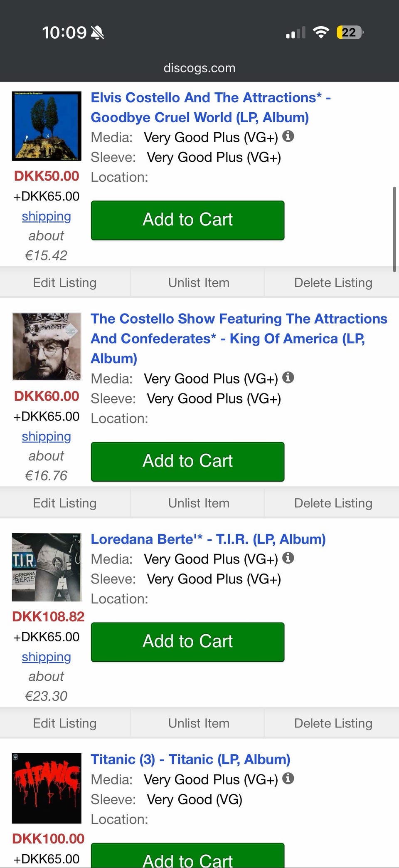
Task: Click shipping link under DKK50.00 price
Action: [46, 216]
